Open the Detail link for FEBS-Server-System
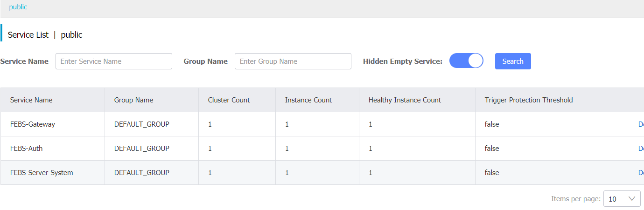The image size is (644, 210). pos(641,173)
